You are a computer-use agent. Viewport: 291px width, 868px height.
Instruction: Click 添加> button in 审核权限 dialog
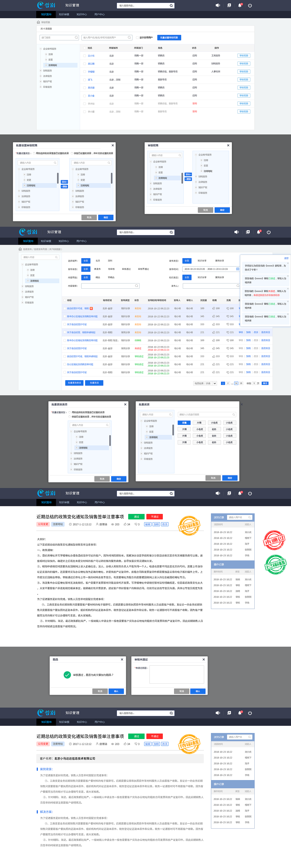click(x=188, y=175)
